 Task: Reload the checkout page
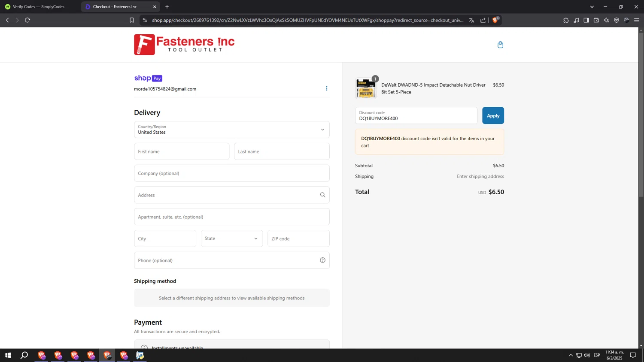point(27,20)
